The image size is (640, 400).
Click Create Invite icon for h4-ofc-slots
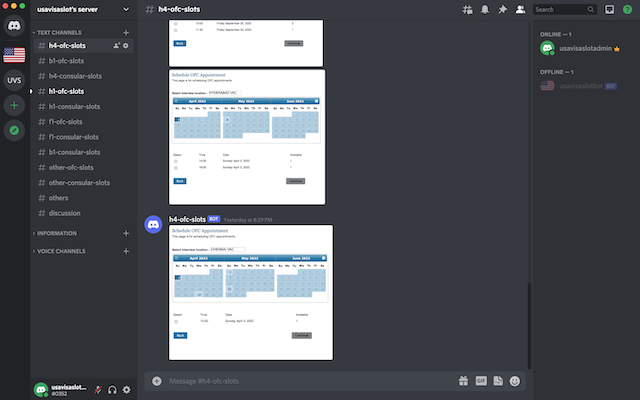click(116, 46)
